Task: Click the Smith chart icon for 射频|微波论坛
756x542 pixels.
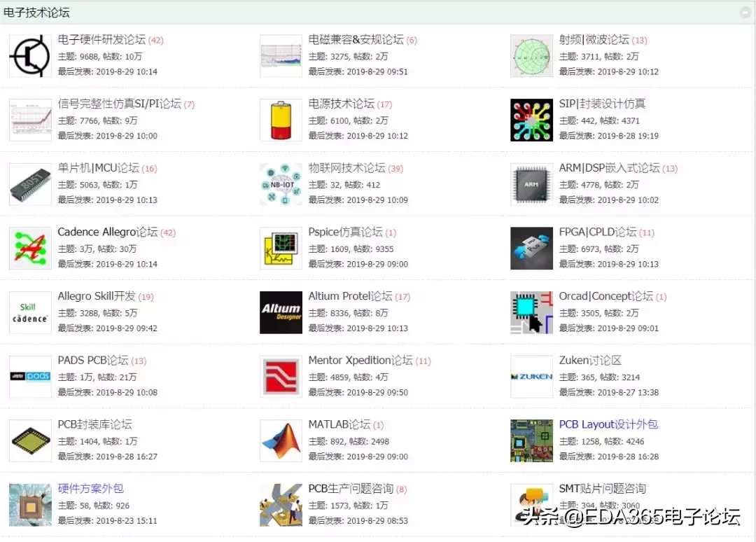Action: (531, 56)
